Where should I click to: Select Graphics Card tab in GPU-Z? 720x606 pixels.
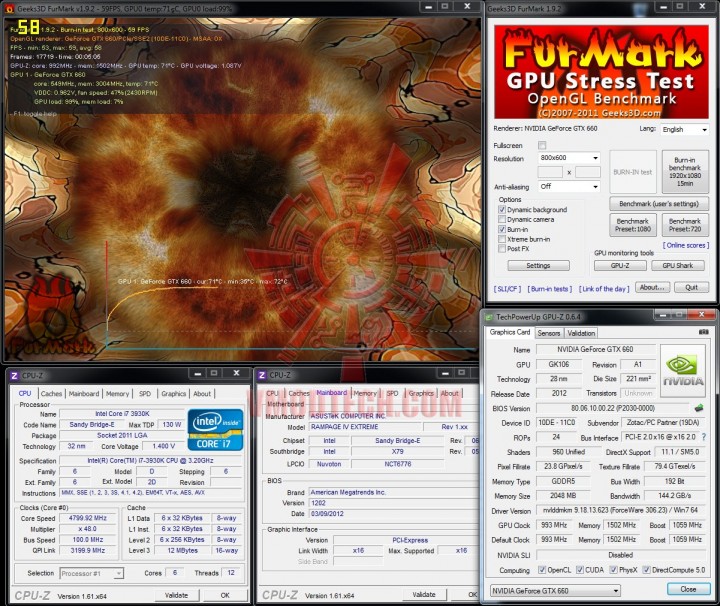[510, 332]
